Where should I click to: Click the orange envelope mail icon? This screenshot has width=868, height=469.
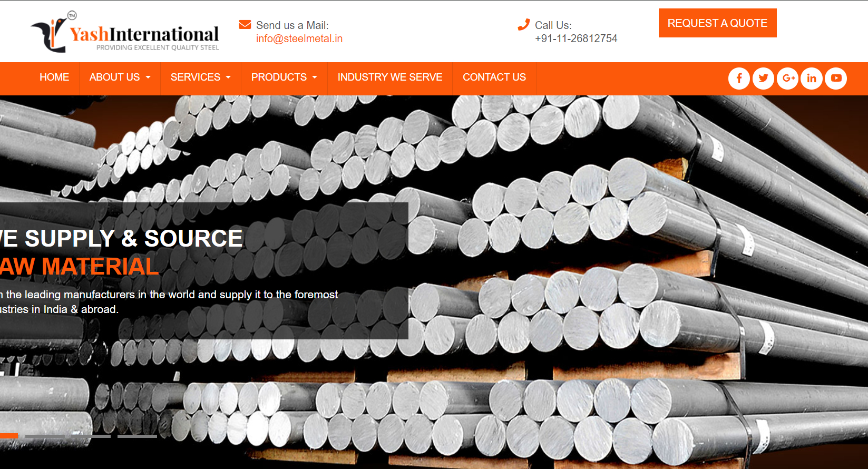click(245, 25)
